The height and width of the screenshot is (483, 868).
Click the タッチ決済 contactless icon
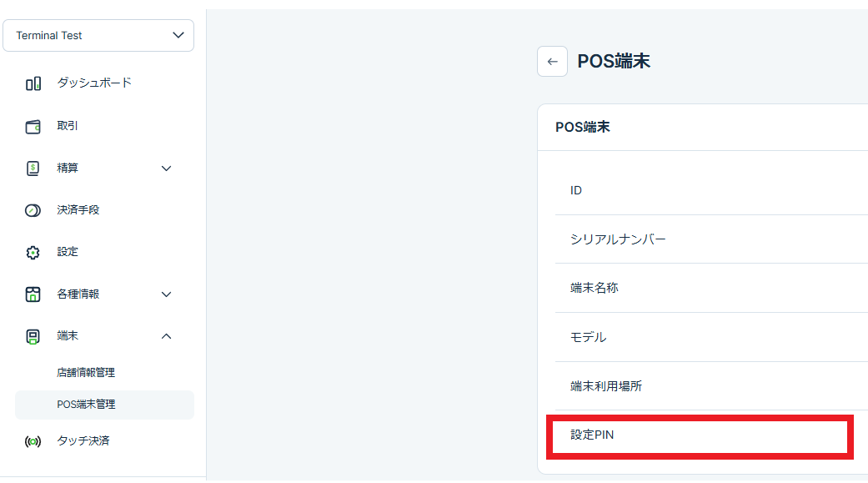[x=33, y=441]
